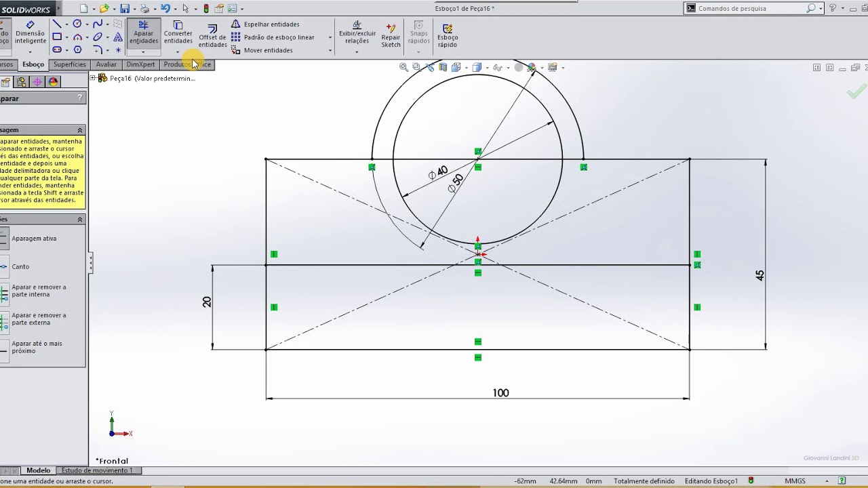Select the Text sketch tool
Viewport: 868px width, 488px height.
[x=118, y=37]
